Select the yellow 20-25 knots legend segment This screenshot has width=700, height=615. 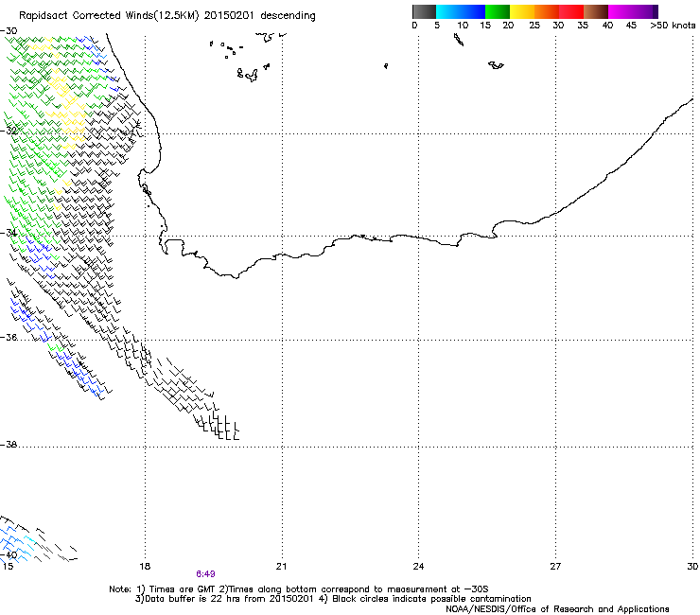[522, 11]
